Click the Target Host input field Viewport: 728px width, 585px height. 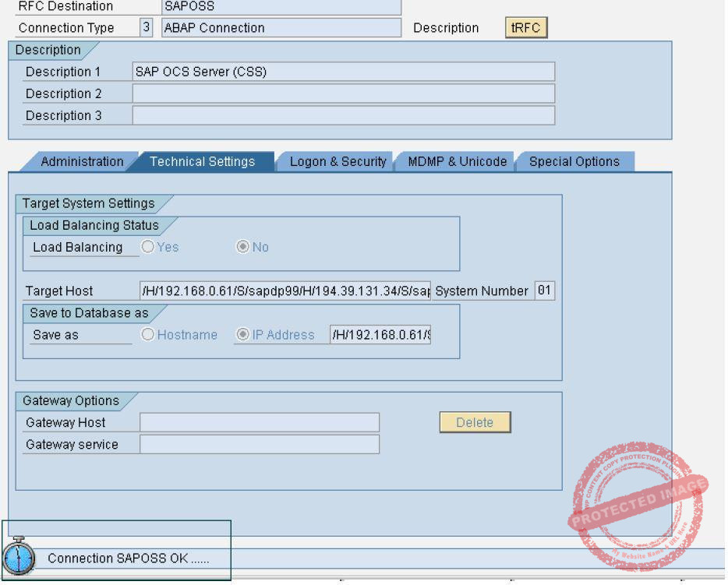pos(284,291)
